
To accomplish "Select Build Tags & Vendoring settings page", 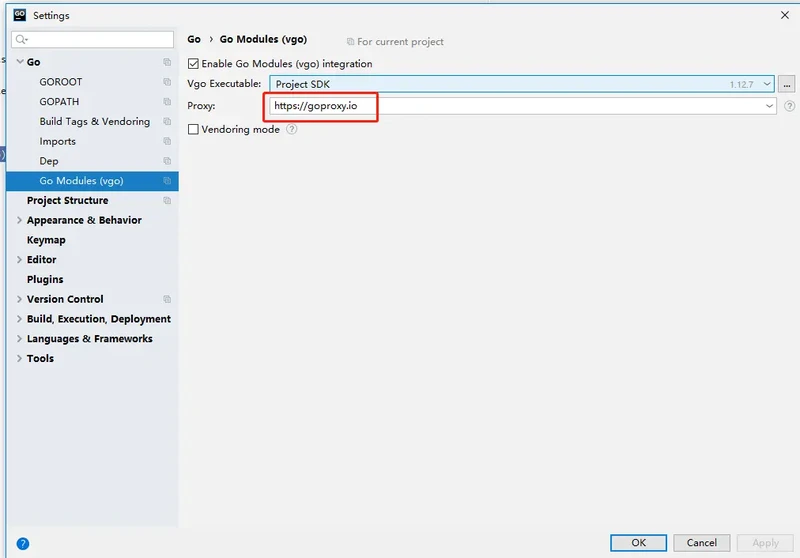I will (x=94, y=121).
